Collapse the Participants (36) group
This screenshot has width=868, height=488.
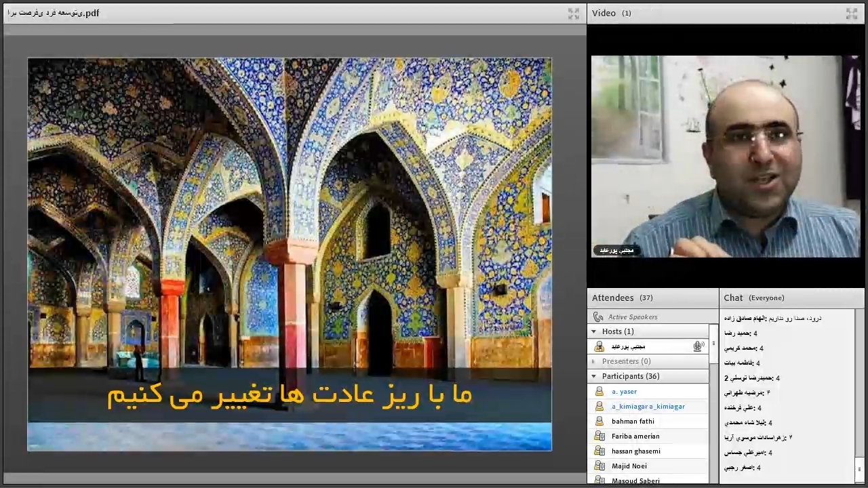[x=594, y=376]
